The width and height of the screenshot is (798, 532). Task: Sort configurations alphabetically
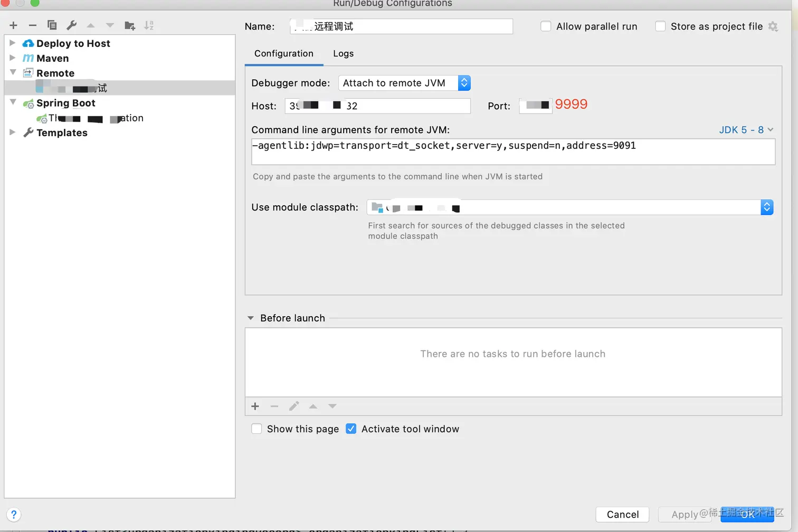pos(149,25)
